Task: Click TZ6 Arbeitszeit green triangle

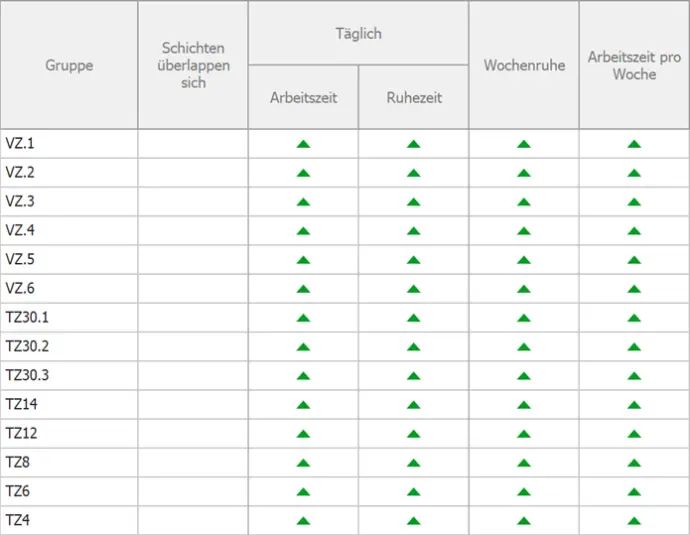Action: pos(303,492)
